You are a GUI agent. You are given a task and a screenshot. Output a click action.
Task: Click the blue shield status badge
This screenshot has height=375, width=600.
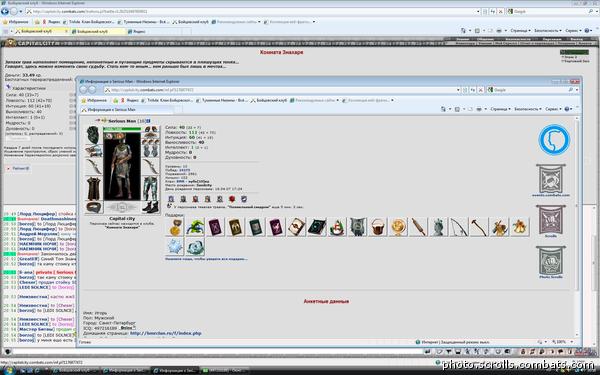click(244, 199)
